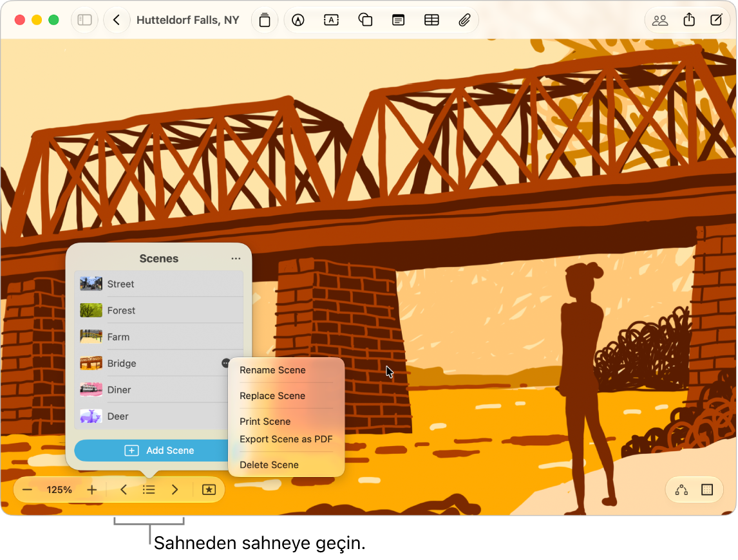
Task: Open the Scenes panel more options
Action: [x=236, y=258]
